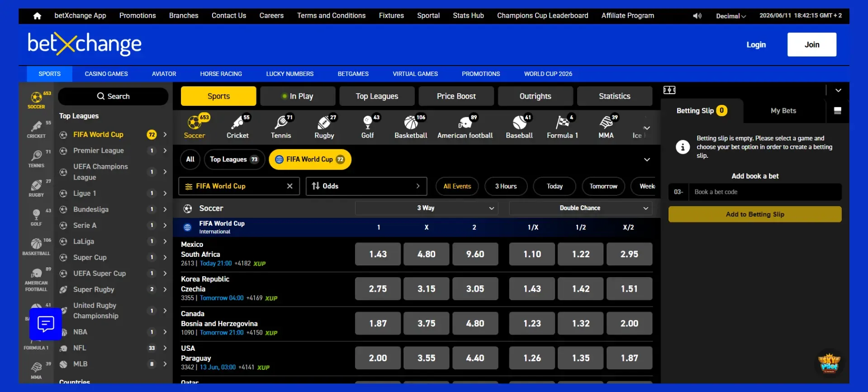Screen dimensions: 868x392
Task: Open the Champions Cup Leaderboard link
Action: click(x=542, y=16)
